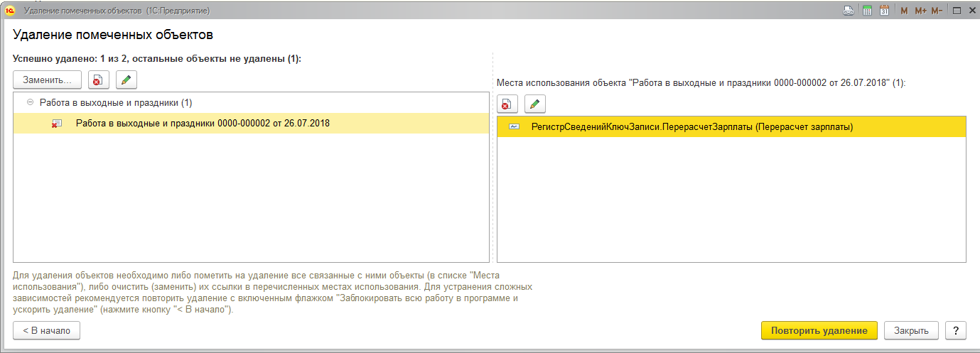Screen dimensions: 980x353
Task: Click the 1C application logo icon
Action: pos(11,11)
